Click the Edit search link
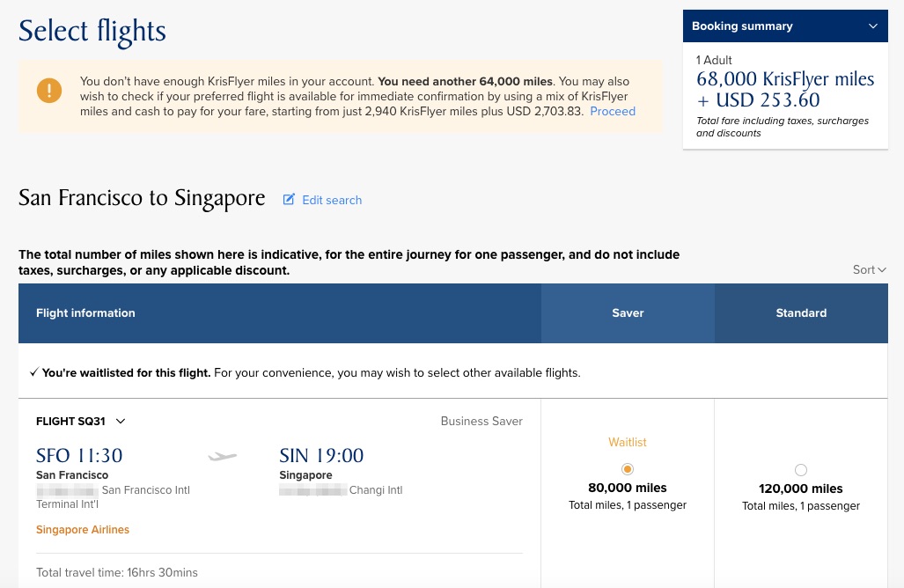904x588 pixels. click(332, 200)
